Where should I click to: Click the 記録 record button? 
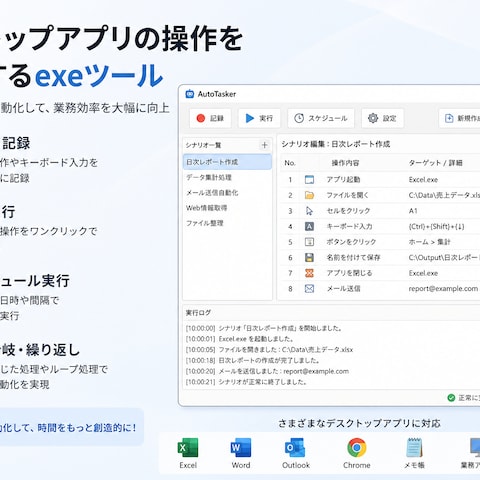coord(210,118)
